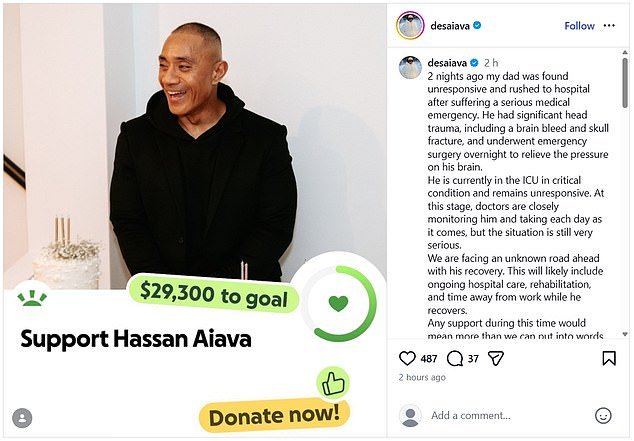Click the desaiava username in the caption
Viewport: 634px width, 441px height.
447,63
